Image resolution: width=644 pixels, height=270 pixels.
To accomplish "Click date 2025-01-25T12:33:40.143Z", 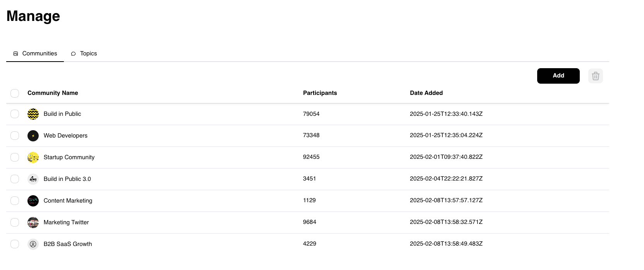I will click(x=446, y=114).
